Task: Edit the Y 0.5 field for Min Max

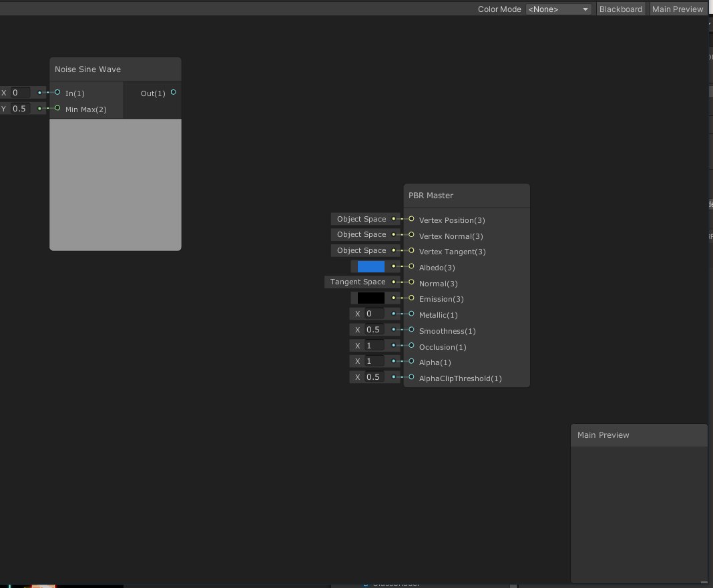Action: [21, 109]
